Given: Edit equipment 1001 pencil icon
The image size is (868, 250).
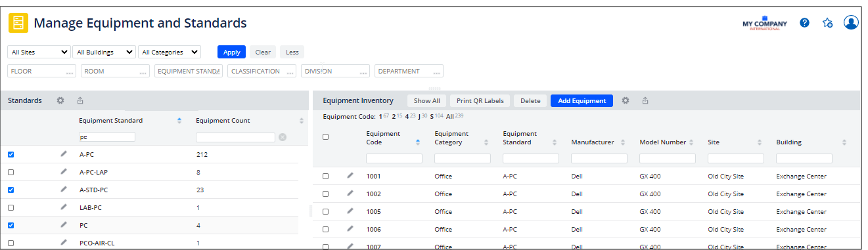Looking at the screenshot, I should coord(350,175).
